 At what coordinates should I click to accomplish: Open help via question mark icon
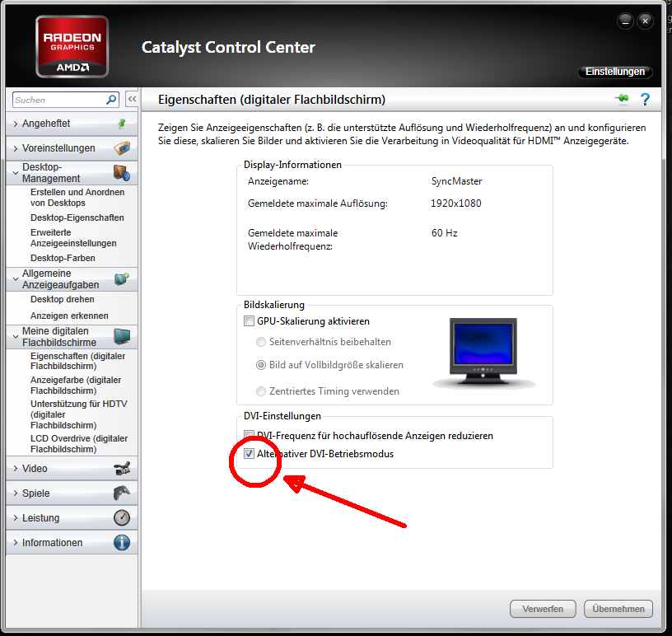[x=645, y=100]
